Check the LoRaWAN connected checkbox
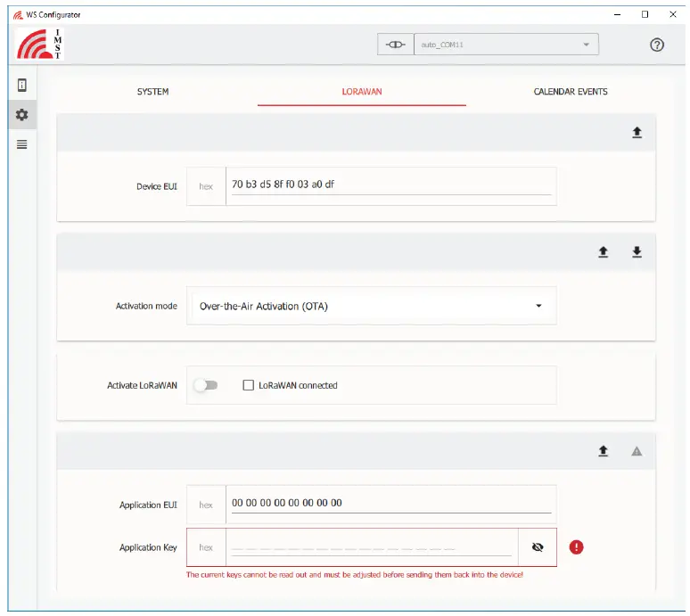 250,385
